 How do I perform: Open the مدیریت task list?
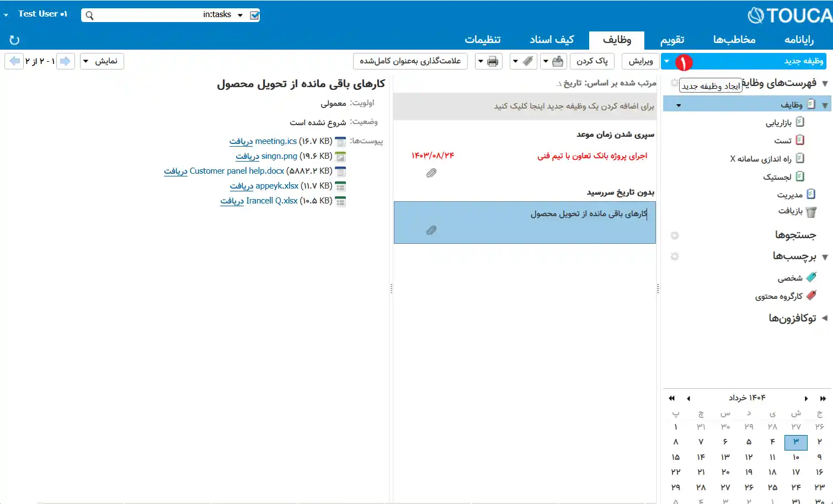[796, 194]
